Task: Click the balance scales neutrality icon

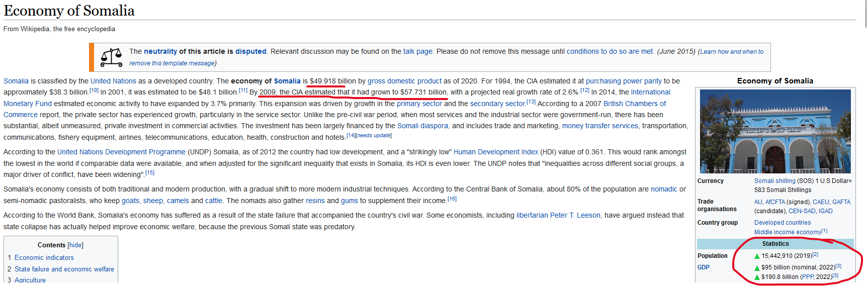Action: click(x=111, y=57)
